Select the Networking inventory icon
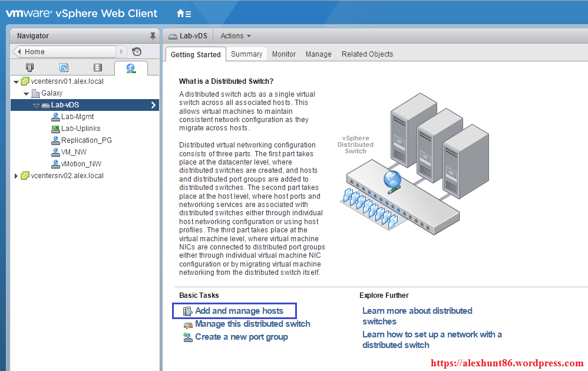588x371 pixels. tap(131, 68)
